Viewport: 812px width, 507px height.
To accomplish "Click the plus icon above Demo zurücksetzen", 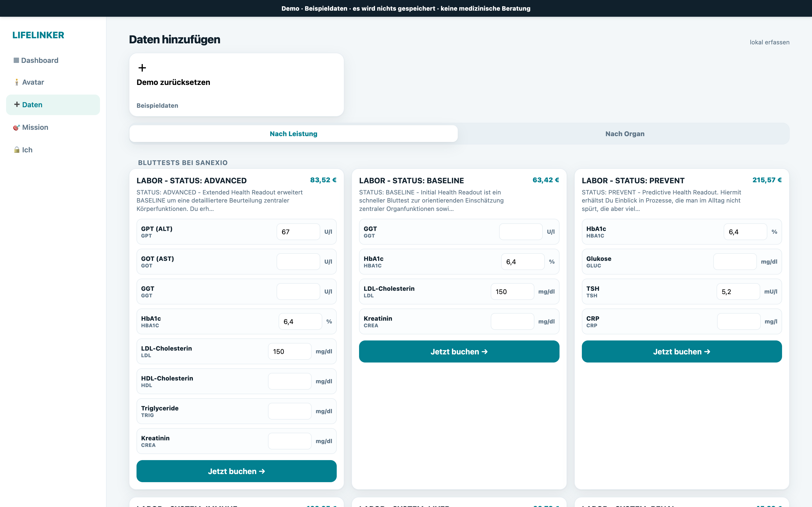I will point(142,68).
